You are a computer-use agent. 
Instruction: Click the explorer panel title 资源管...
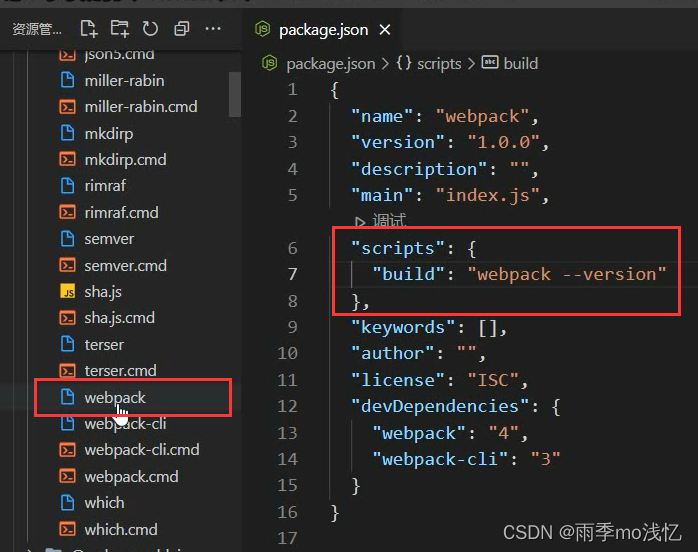click(x=37, y=29)
